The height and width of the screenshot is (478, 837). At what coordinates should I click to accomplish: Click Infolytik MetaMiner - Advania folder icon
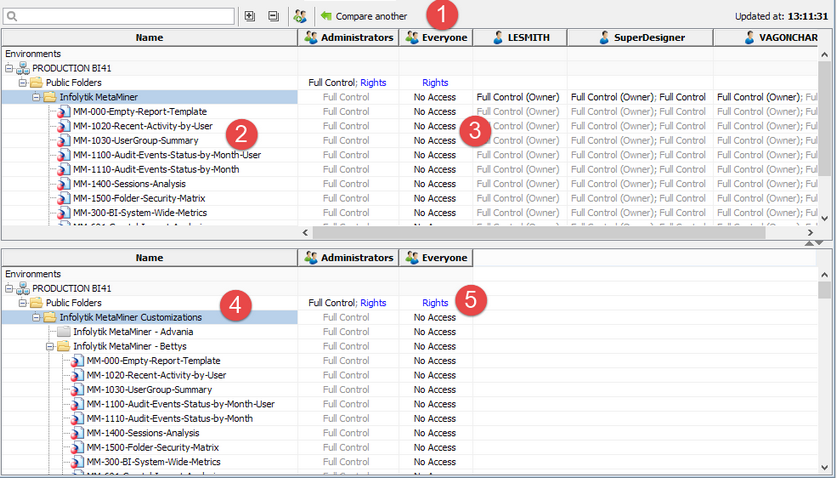[64, 332]
